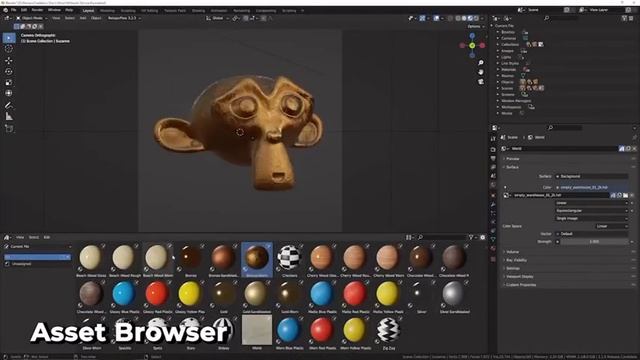
Task: Open the Object Mode dropdown
Action: click(x=32, y=18)
